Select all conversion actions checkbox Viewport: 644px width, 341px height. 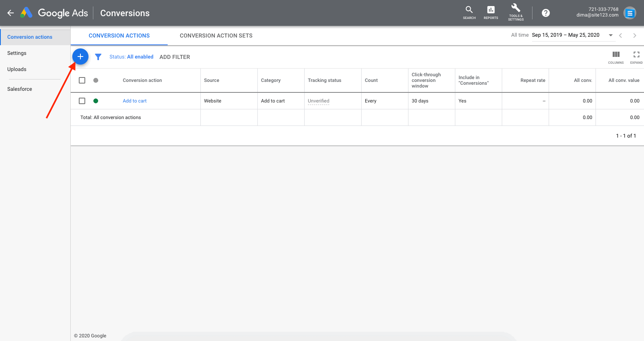pos(82,80)
